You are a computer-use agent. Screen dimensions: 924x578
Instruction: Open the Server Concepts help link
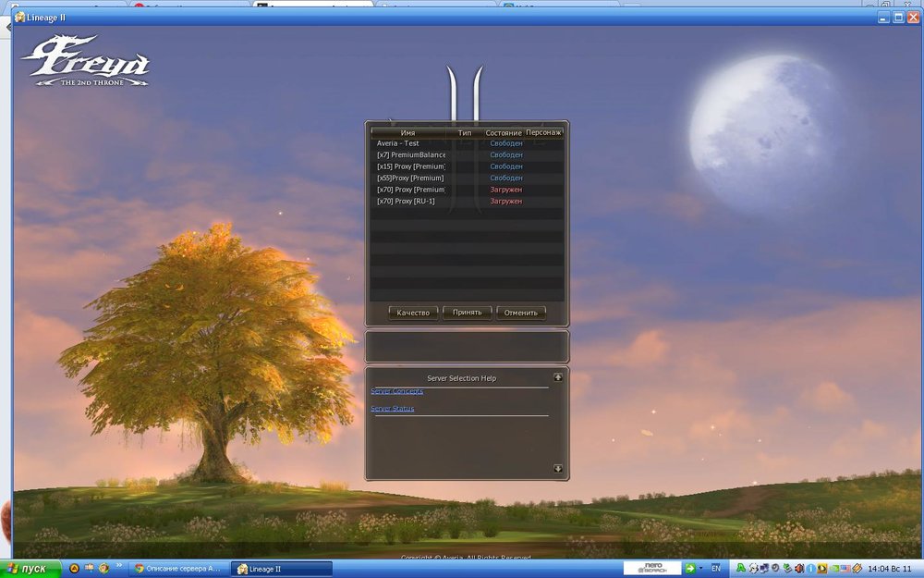pyautogui.click(x=397, y=391)
